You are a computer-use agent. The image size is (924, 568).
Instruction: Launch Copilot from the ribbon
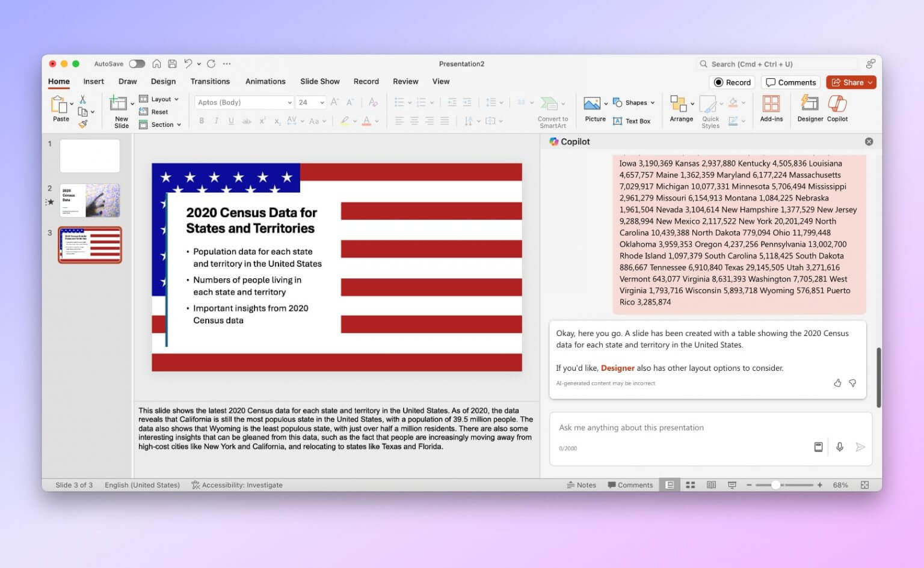[837, 108]
